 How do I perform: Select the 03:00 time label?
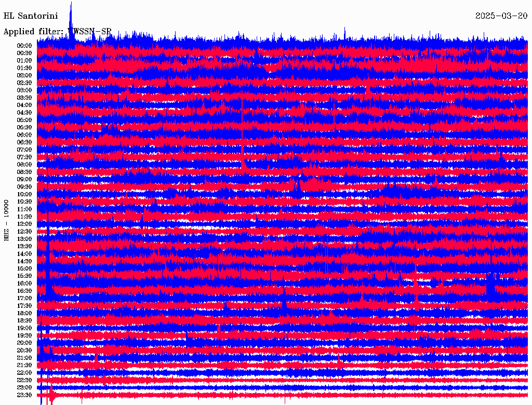pyautogui.click(x=24, y=90)
